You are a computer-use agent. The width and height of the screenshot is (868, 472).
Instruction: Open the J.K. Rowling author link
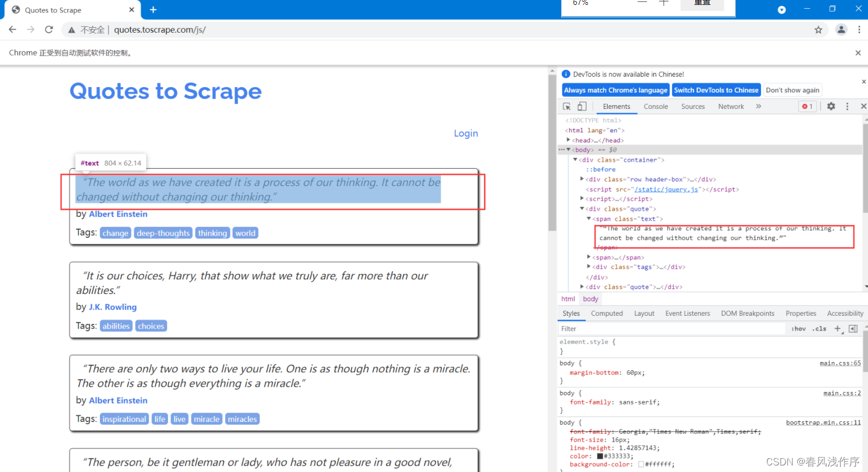pos(113,307)
